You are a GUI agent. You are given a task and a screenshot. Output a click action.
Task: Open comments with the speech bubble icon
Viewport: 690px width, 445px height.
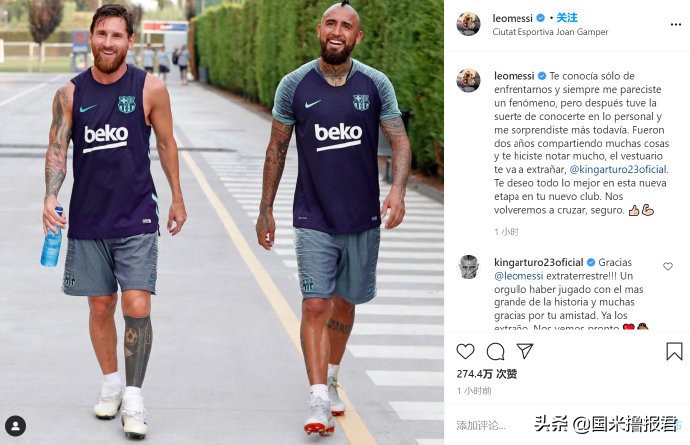tap(495, 351)
